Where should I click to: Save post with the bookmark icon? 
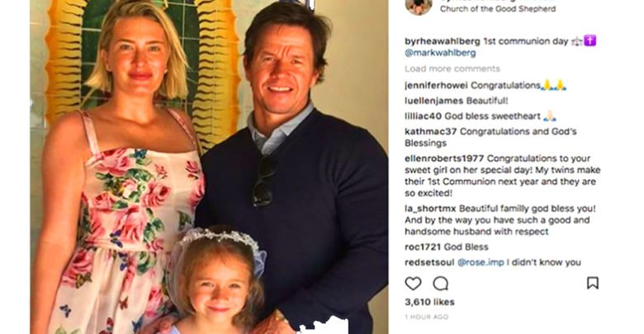pos(592,283)
